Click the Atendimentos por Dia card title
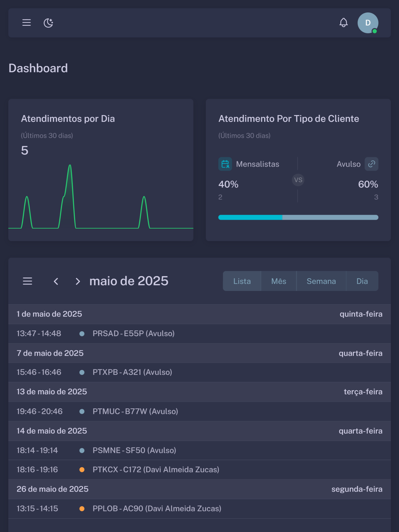Image resolution: width=399 pixels, height=532 pixels. 68,119
